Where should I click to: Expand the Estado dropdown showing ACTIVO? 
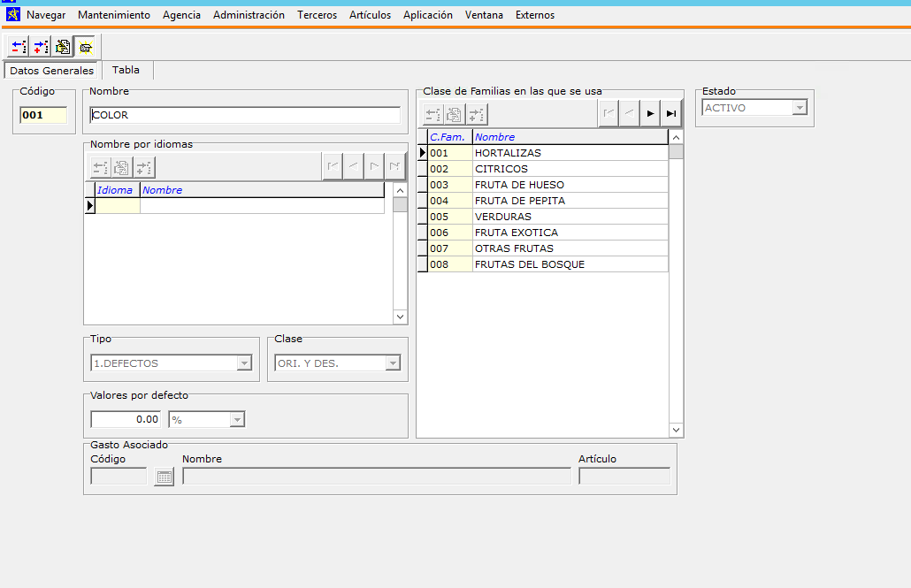(x=800, y=108)
